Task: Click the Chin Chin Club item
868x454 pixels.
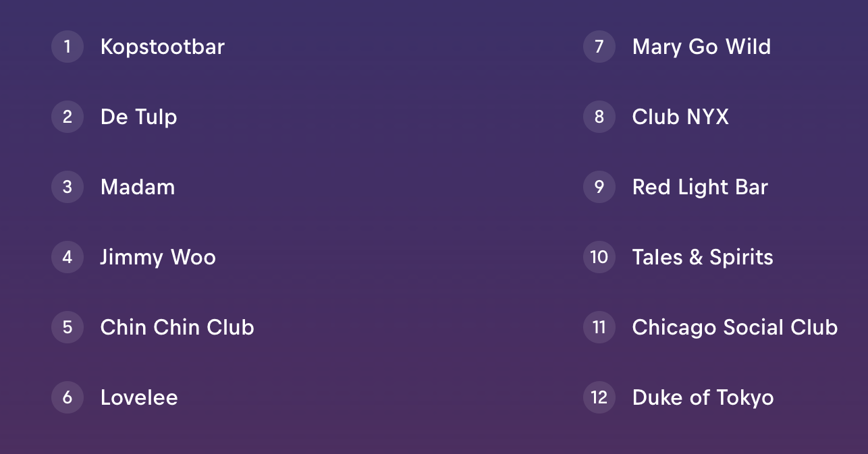Action: tap(178, 327)
